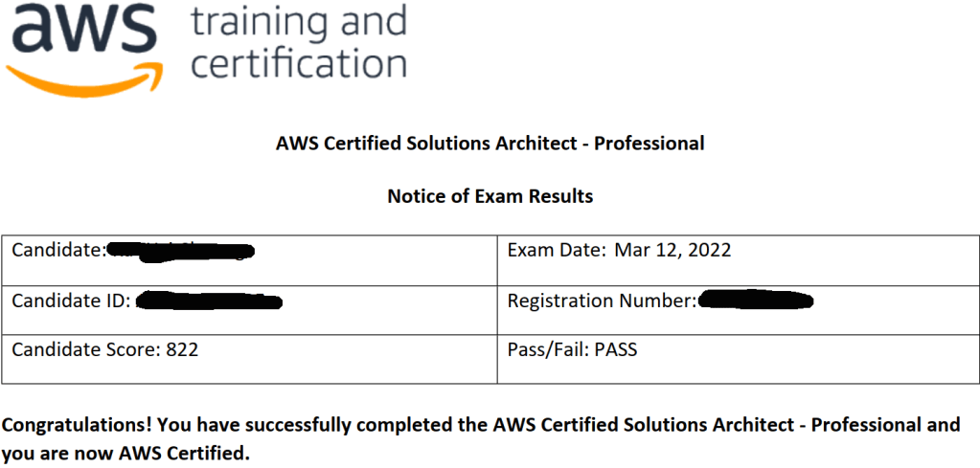
Task: Select the score value 822
Action: tap(182, 349)
